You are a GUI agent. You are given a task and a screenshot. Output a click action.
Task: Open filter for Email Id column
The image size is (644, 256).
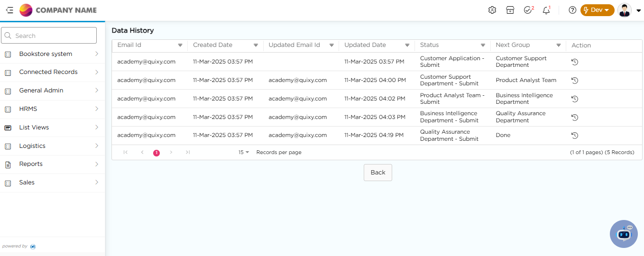180,46
